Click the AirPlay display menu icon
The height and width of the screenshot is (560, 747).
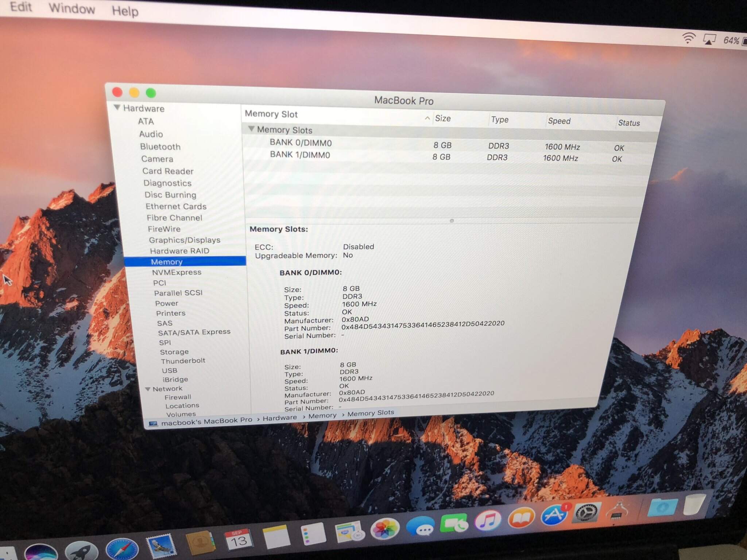tap(709, 39)
